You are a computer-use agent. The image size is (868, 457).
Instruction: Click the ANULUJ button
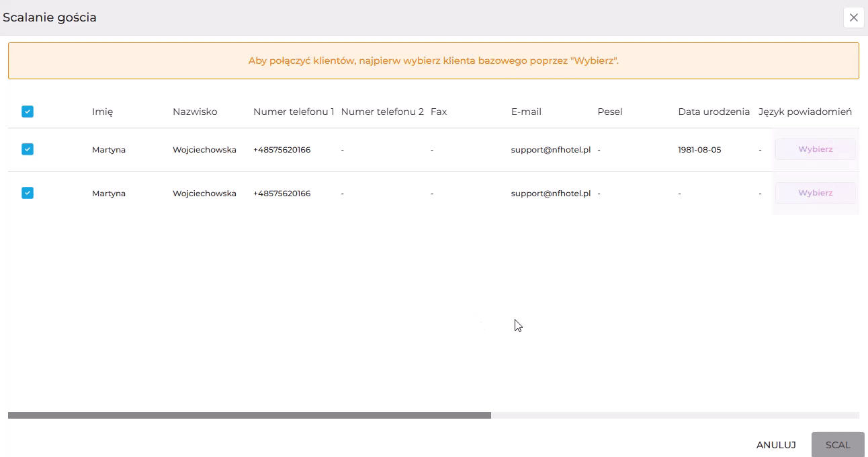click(x=776, y=445)
